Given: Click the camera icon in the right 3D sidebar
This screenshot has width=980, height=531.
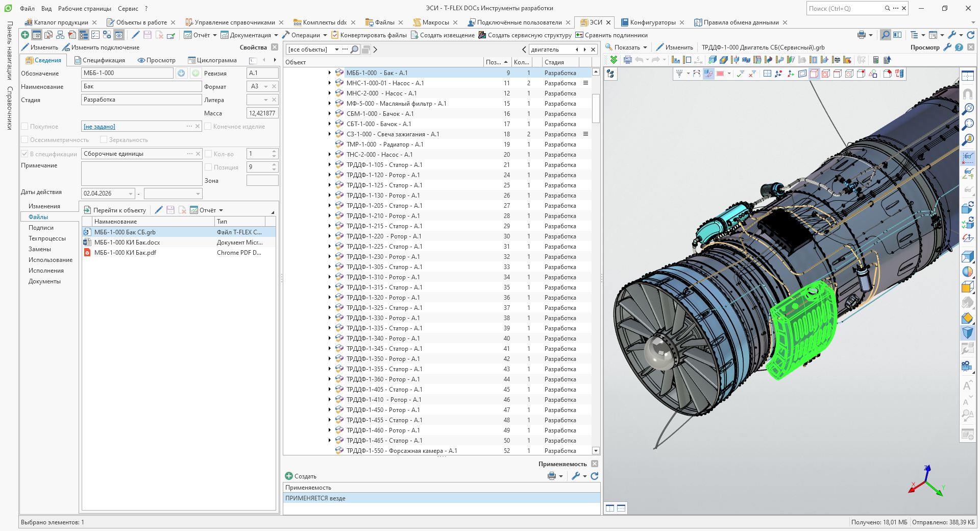Looking at the screenshot, I should pyautogui.click(x=967, y=366).
